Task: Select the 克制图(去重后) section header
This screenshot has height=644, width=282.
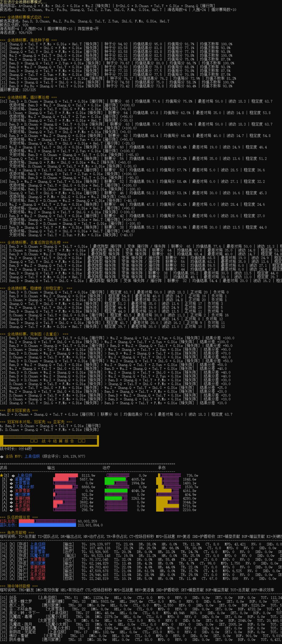Action: 34,334
